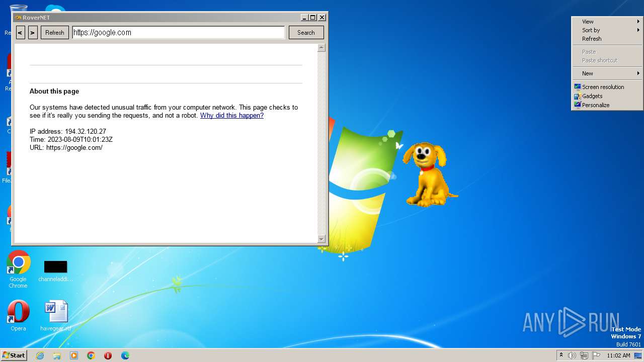Click the scroll down arrow in RoverNET page
644x362 pixels.
click(x=321, y=239)
